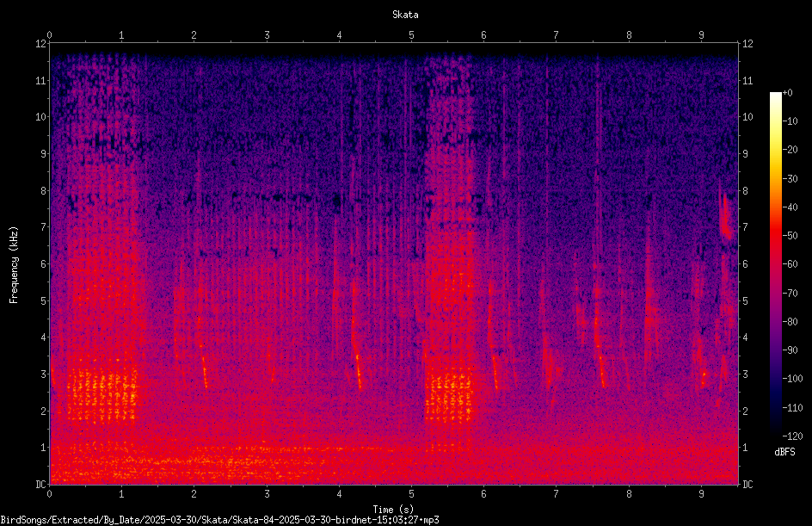Click "6" on the left frequency axis
This screenshot has width=812, height=526.
pos(43,264)
